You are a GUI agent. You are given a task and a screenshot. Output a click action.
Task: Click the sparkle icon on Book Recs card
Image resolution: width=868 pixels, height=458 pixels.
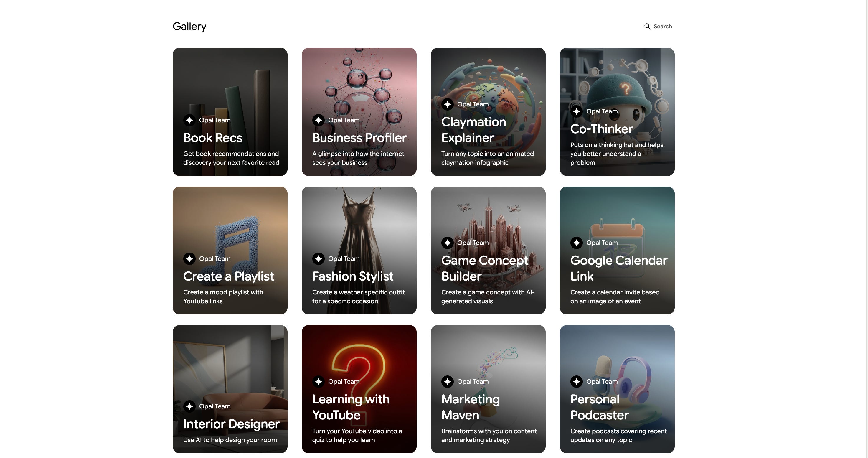pos(189,120)
